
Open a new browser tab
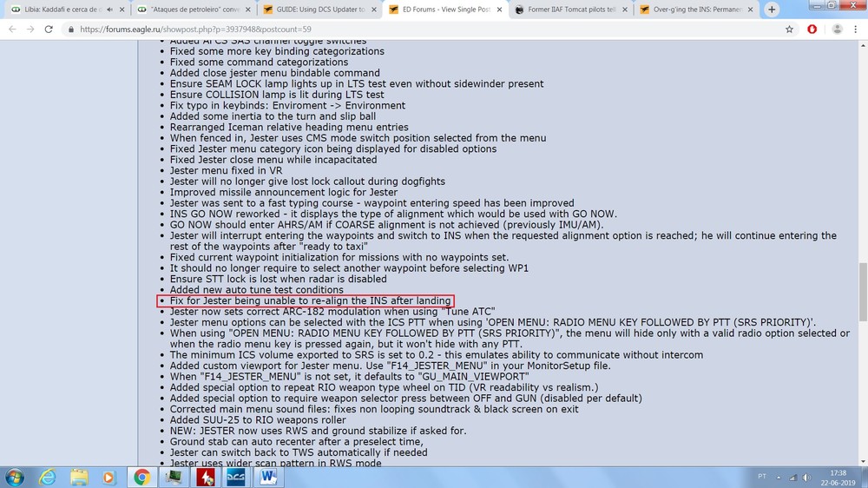[772, 10]
